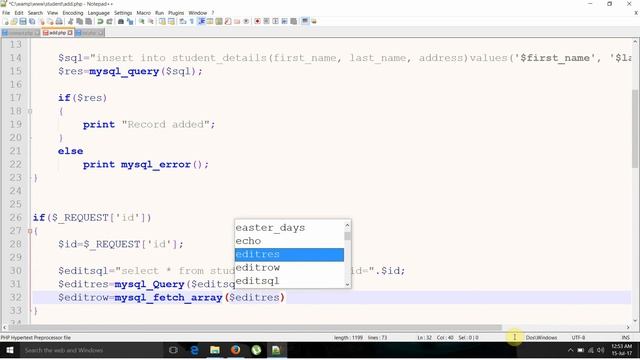Open the User Defined Language dialog icon
The image size is (640, 360).
[210, 21]
